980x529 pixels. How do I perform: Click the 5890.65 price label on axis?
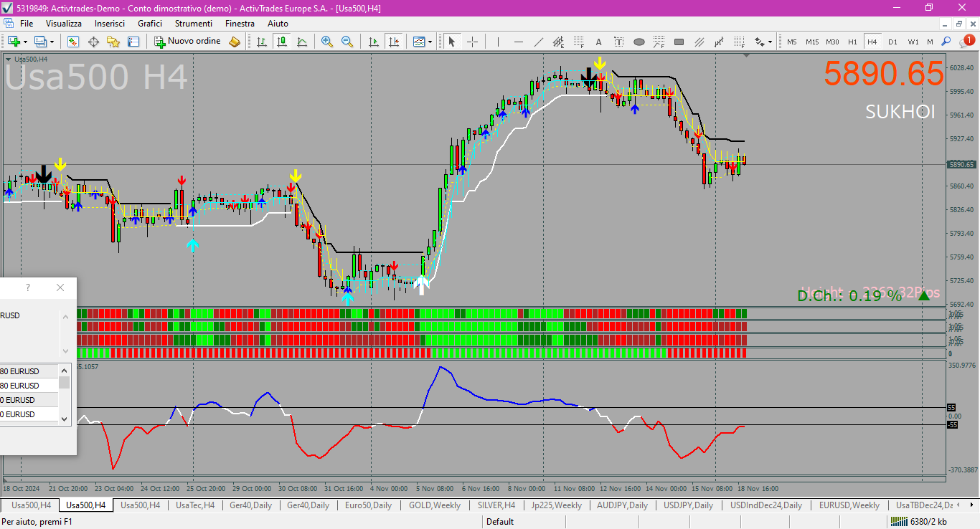click(x=961, y=164)
